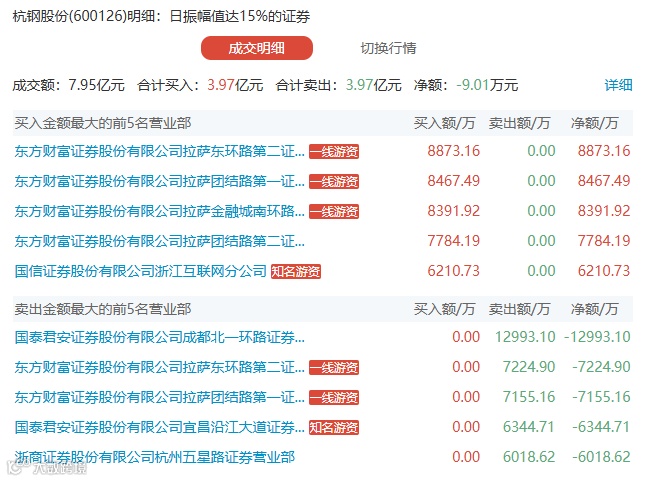The image size is (651, 481).
Task: Open 东方财富拉萨东环路第二证 in top sellers list
Action: (x=159, y=367)
